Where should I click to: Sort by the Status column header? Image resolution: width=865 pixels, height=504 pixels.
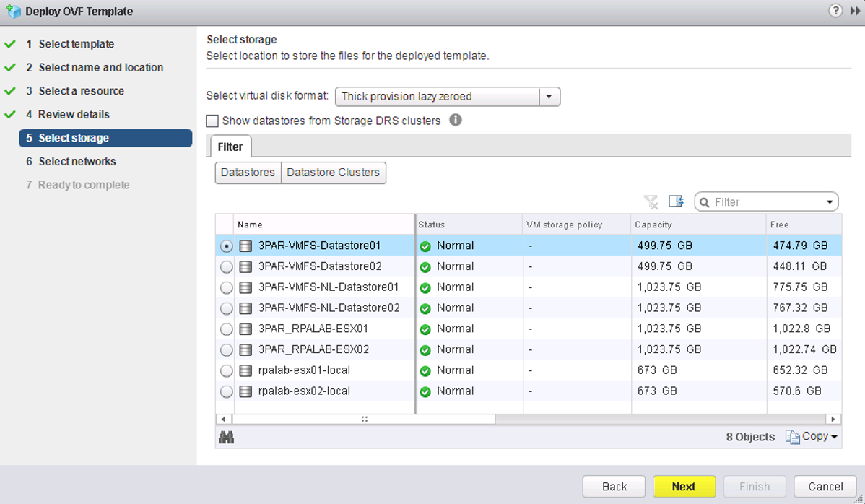click(469, 225)
